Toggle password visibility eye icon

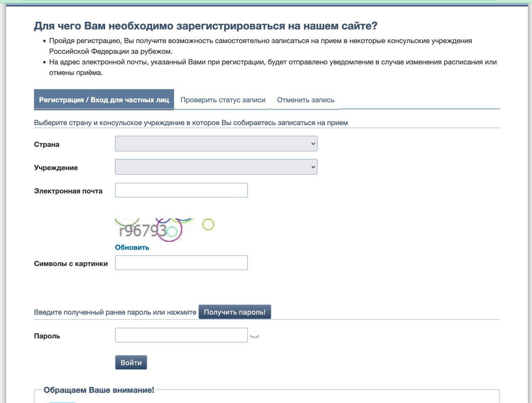pyautogui.click(x=254, y=336)
